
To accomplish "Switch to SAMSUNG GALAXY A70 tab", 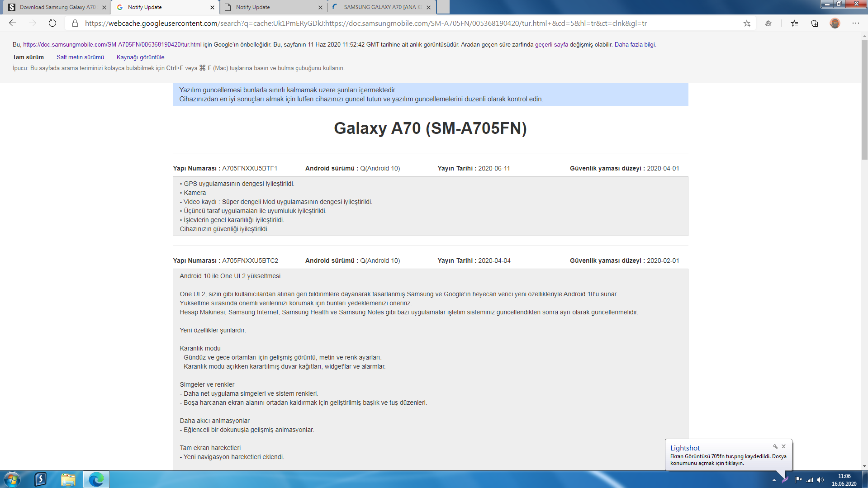I will [x=382, y=7].
